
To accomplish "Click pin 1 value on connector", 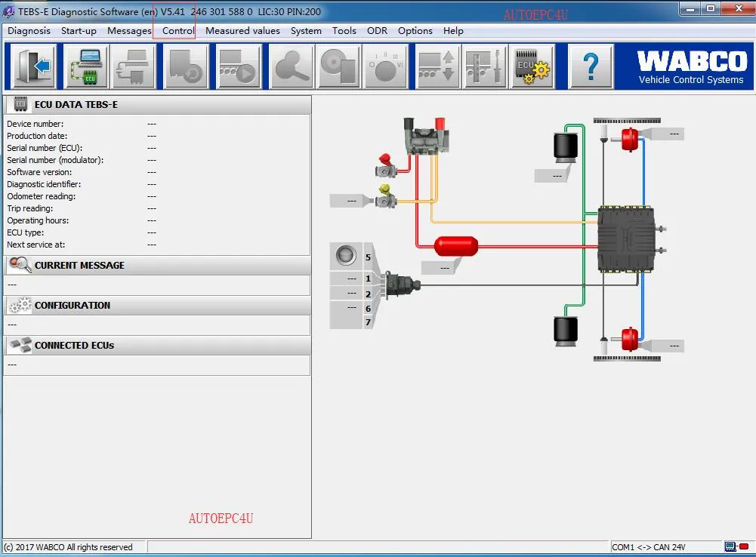I will tap(346, 278).
